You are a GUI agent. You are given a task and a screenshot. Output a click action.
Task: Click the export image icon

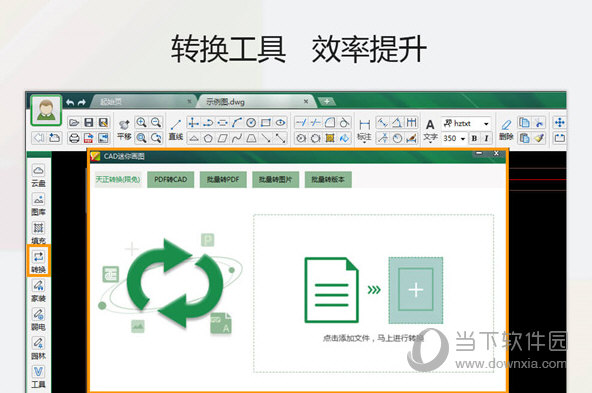[103, 138]
